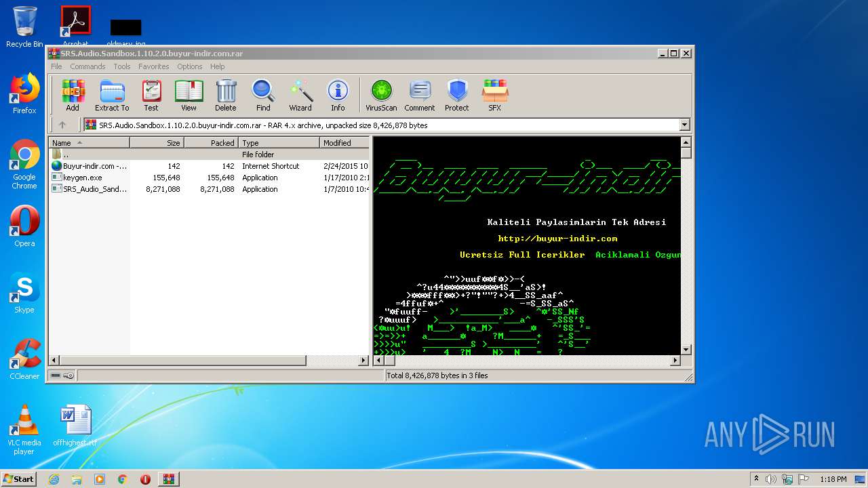Open VLC media player shortcut
Image resolution: width=868 pixels, height=488 pixels.
point(24,430)
